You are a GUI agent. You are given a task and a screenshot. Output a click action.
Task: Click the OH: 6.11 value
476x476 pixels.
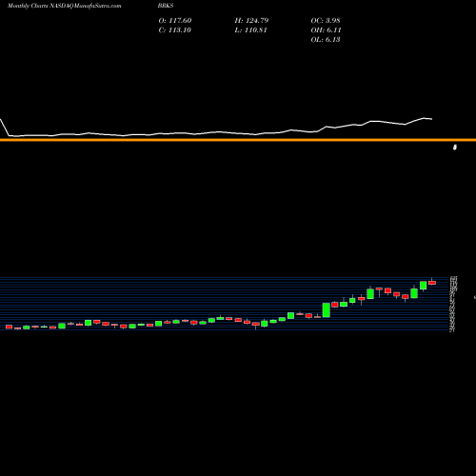[x=326, y=30]
